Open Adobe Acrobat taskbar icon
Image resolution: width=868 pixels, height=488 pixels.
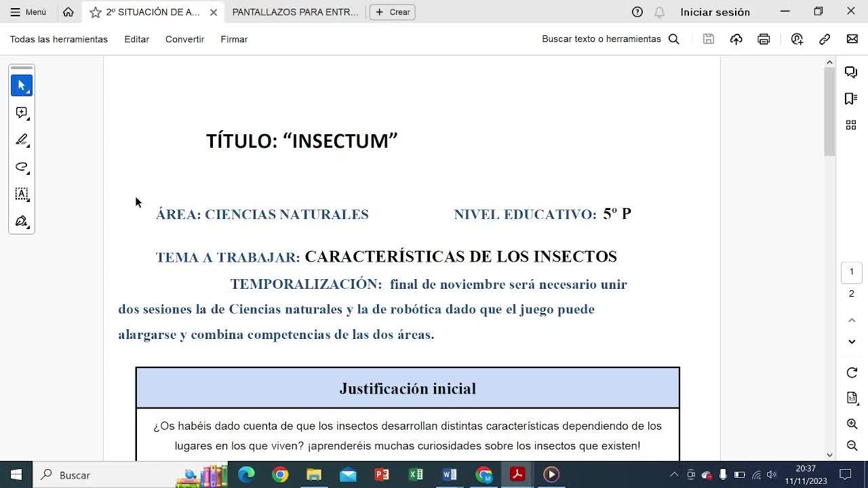tap(517, 474)
